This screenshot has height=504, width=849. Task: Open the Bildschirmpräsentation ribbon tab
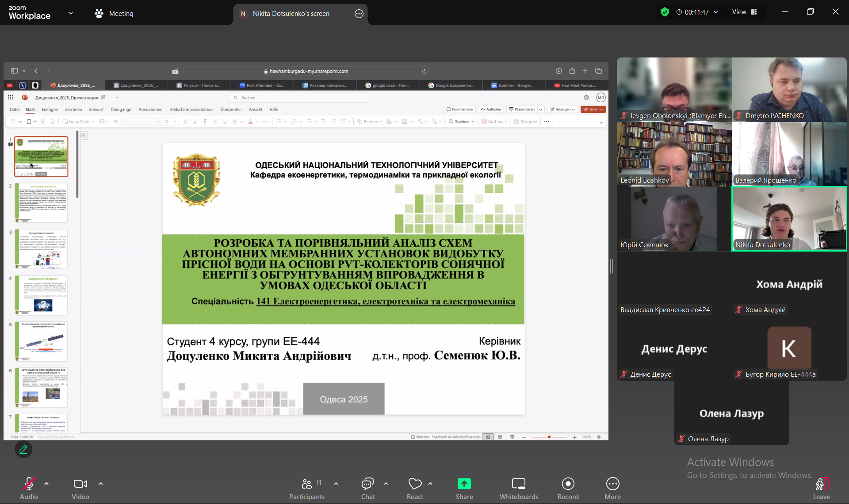[191, 109]
